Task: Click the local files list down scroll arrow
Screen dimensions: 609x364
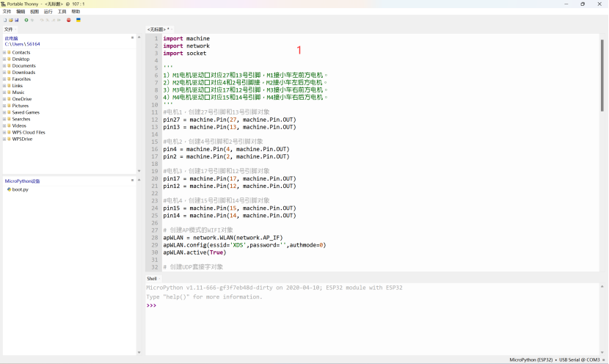Action: [x=139, y=171]
